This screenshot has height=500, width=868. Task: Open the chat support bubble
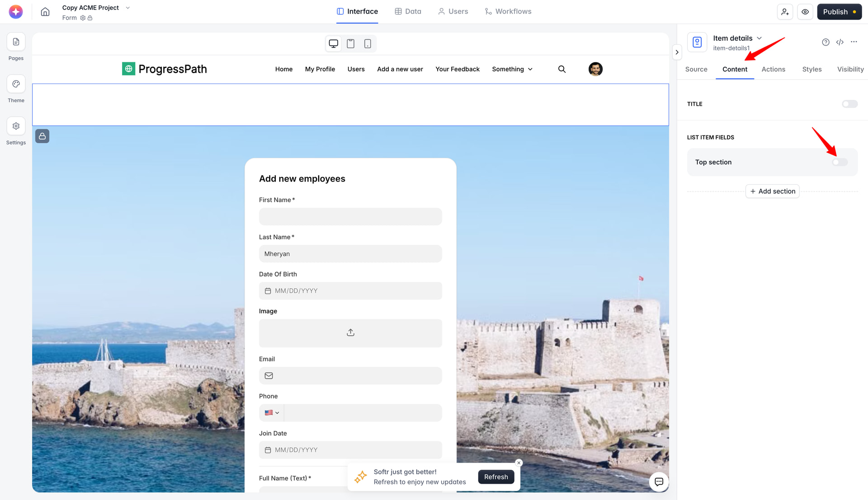[659, 481]
